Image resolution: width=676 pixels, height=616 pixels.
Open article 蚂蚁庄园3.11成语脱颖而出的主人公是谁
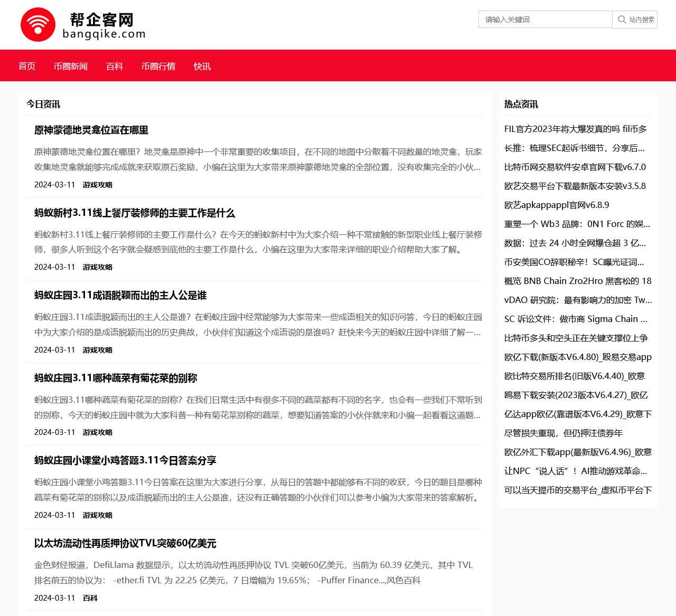pos(120,296)
